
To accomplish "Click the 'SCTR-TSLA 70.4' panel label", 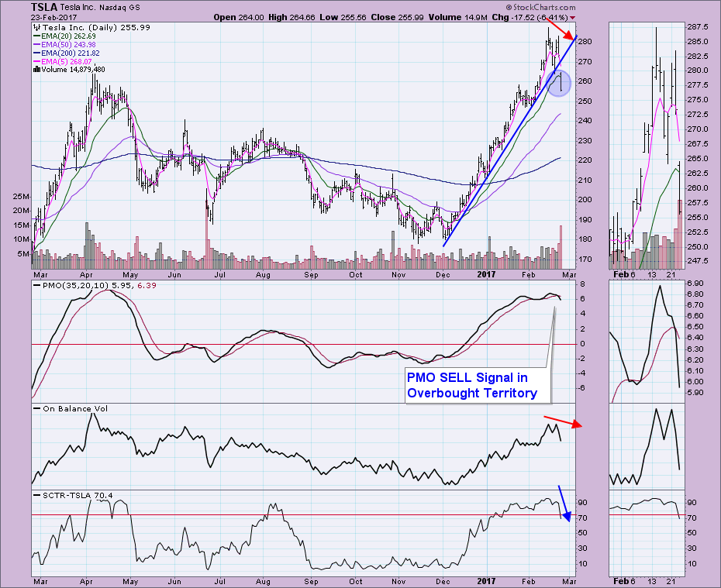I will 78,496.
